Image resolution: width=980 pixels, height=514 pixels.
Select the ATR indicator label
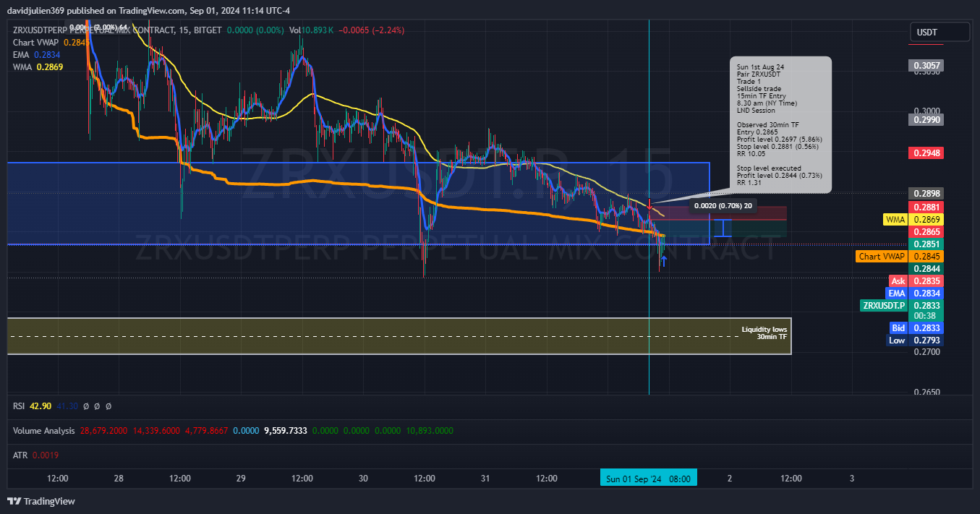tap(20, 455)
